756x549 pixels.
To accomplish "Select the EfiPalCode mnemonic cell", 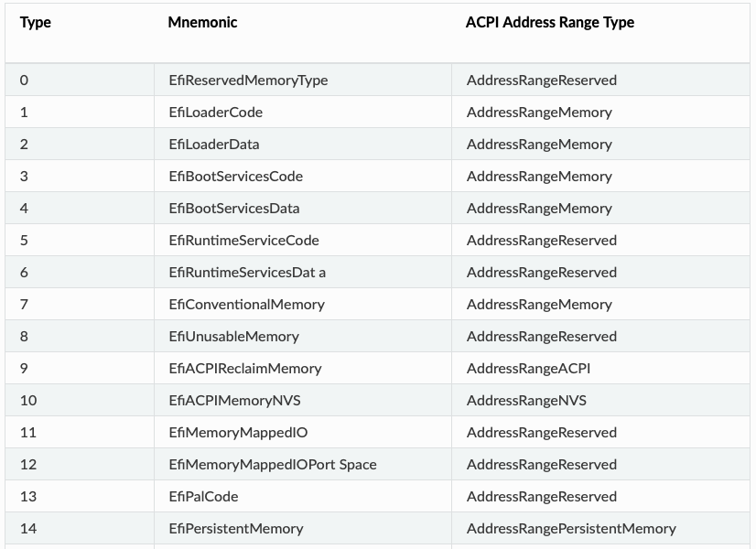I will [203, 497].
